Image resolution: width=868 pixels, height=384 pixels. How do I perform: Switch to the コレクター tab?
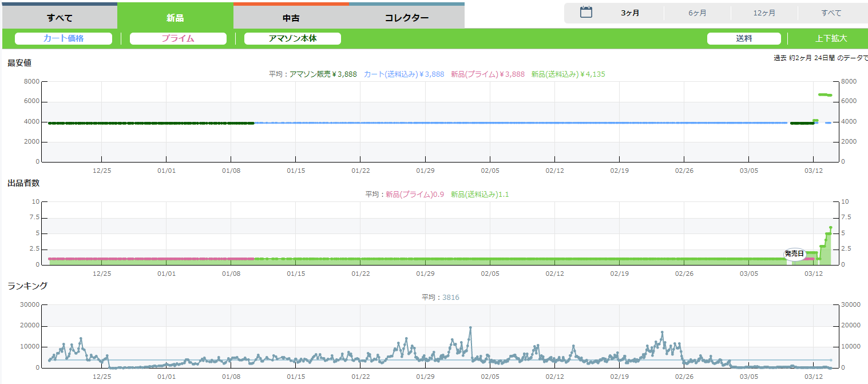[406, 17]
